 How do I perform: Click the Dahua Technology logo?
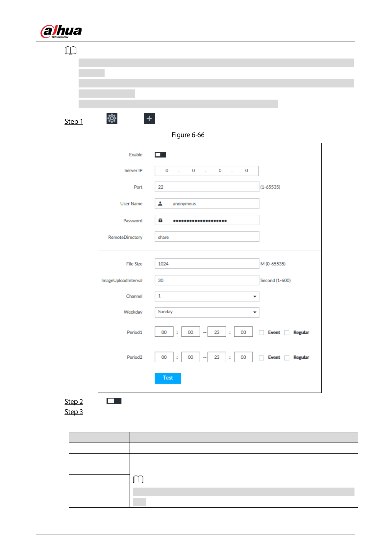point(61,32)
